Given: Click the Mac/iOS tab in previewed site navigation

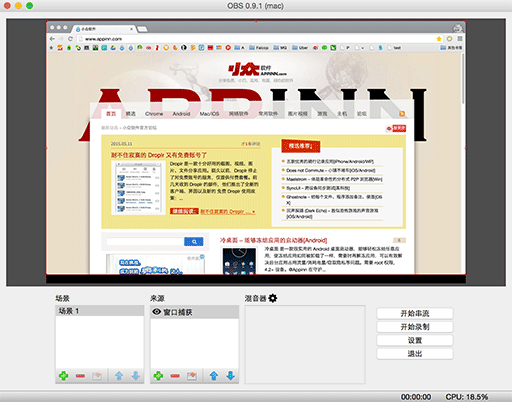Looking at the screenshot, I should click(x=209, y=114).
